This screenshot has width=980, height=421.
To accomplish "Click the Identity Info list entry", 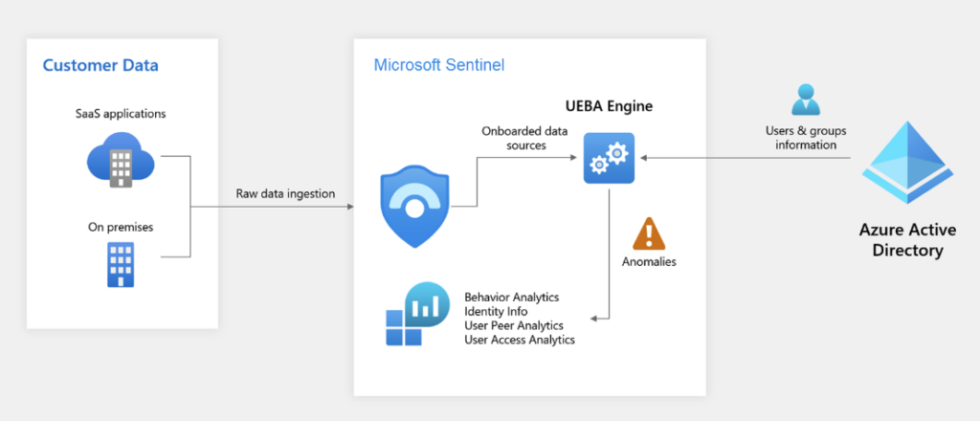I will coord(497,311).
